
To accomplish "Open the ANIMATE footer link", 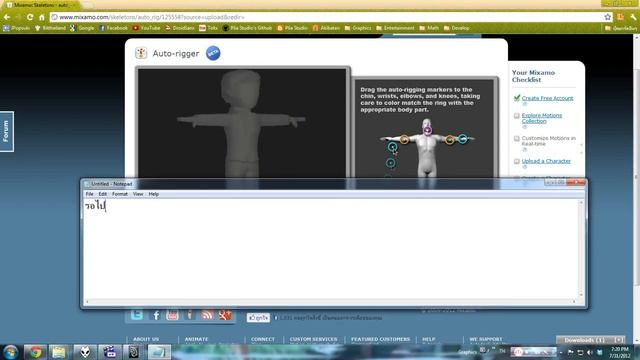I will click(196, 339).
